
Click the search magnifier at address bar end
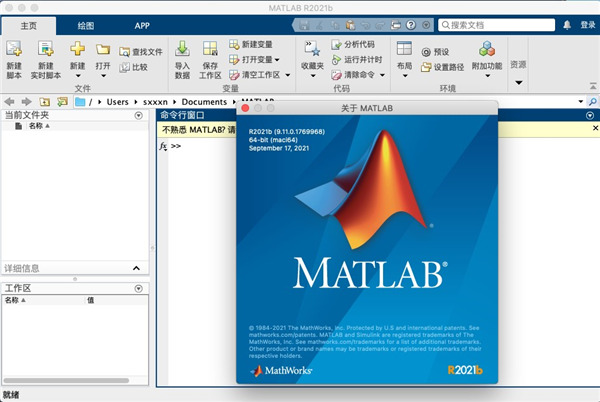pyautogui.click(x=592, y=102)
